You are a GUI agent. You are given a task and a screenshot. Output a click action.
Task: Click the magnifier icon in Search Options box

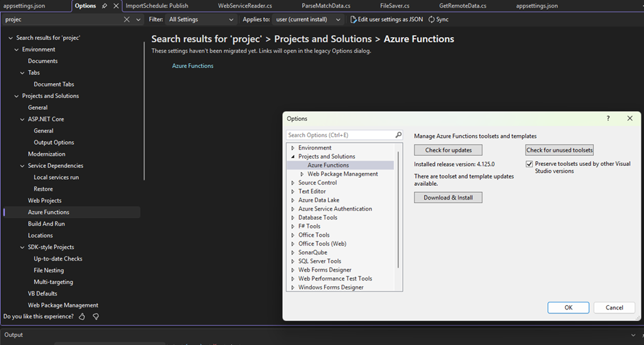click(398, 135)
